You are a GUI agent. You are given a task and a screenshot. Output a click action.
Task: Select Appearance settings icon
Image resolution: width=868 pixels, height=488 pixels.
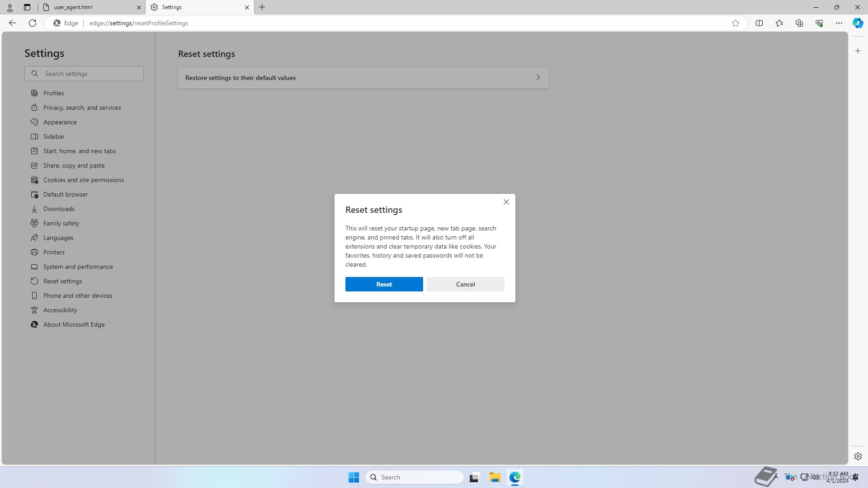click(34, 122)
